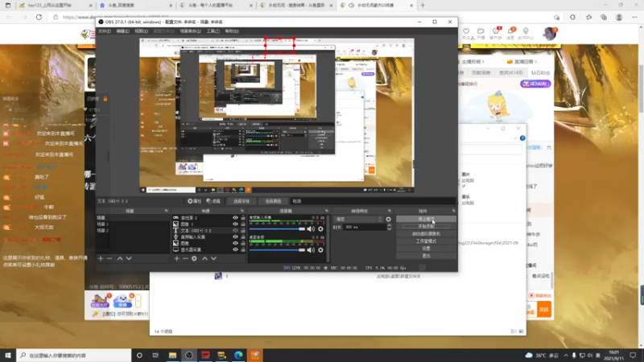Open source properties gear in Sources panel
644x362 pixels.
click(194, 258)
